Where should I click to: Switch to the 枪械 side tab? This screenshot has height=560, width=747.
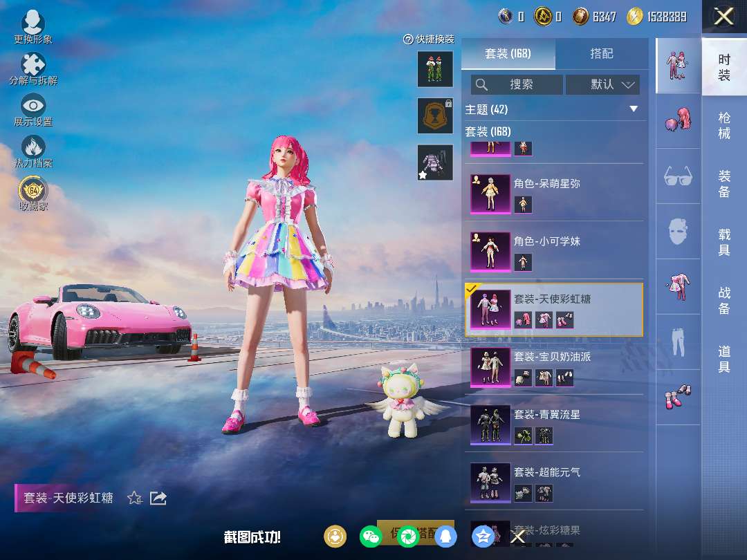pos(724,125)
